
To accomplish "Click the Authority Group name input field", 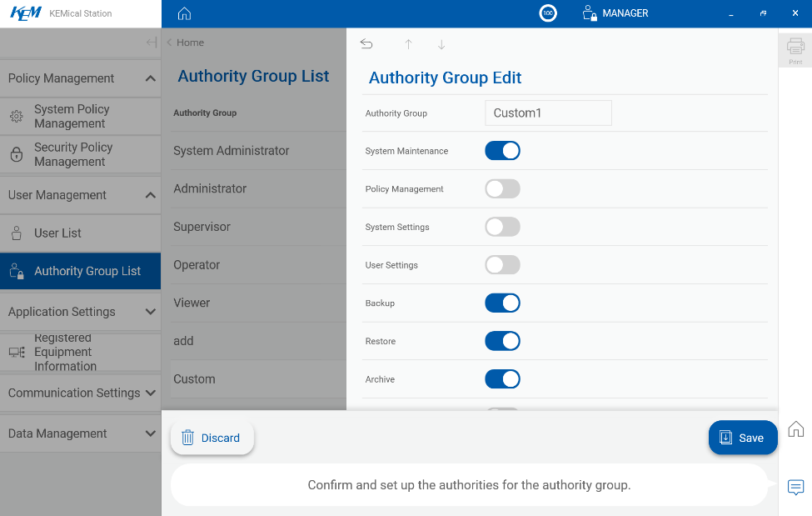I will (x=548, y=113).
